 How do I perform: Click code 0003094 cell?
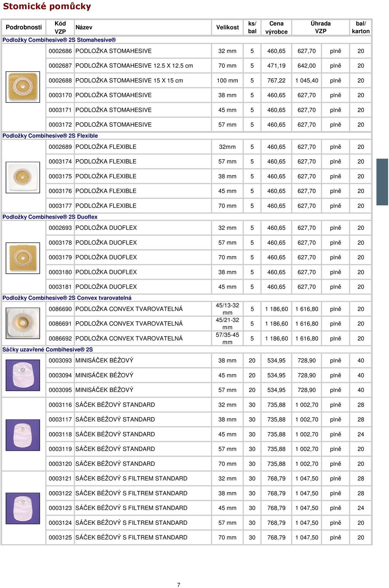(x=60, y=375)
